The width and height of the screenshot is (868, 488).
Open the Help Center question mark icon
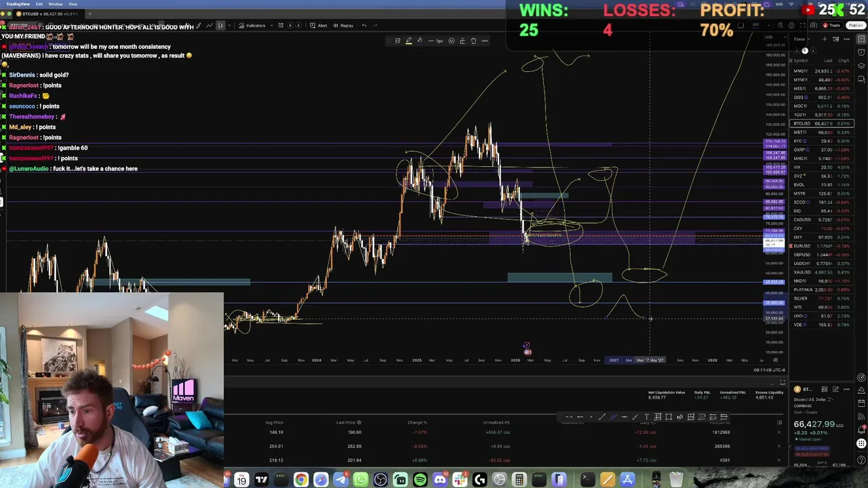[861, 460]
